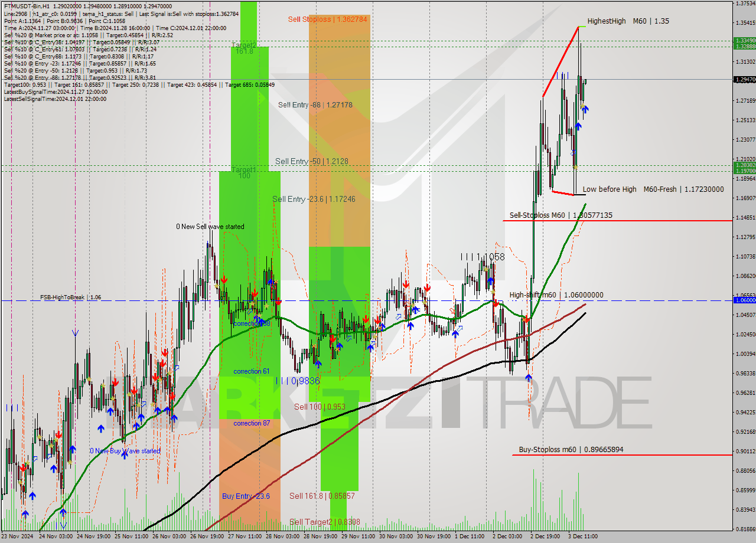756x543 pixels.
Task: Select the 'Sell 100 | 0.953' label
Action: click(320, 407)
